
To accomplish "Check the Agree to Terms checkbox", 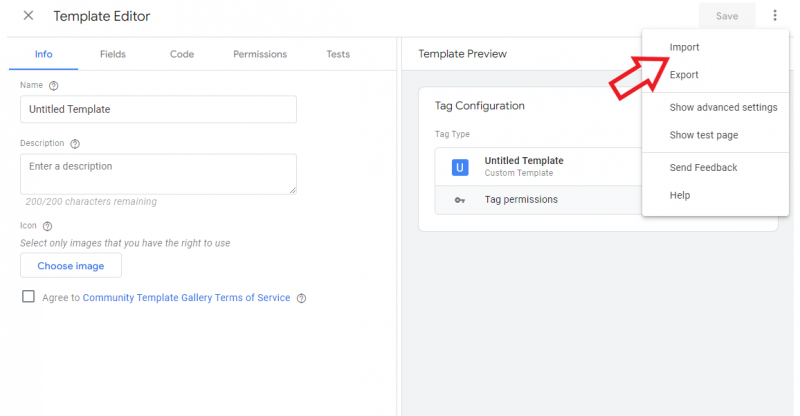I will [29, 297].
